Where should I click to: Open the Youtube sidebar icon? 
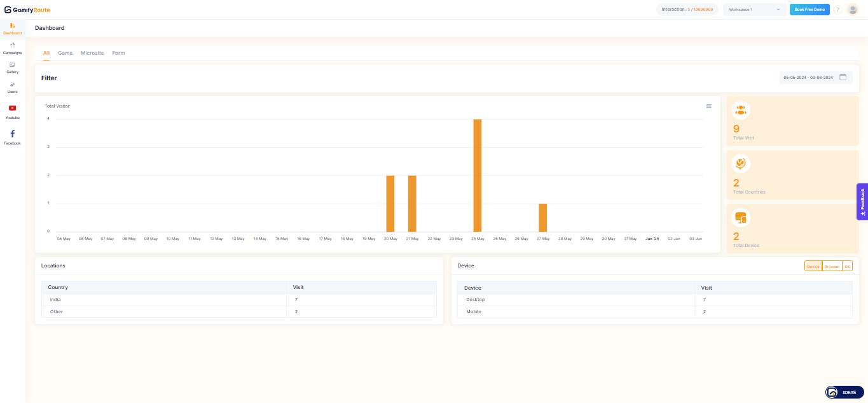[12, 108]
